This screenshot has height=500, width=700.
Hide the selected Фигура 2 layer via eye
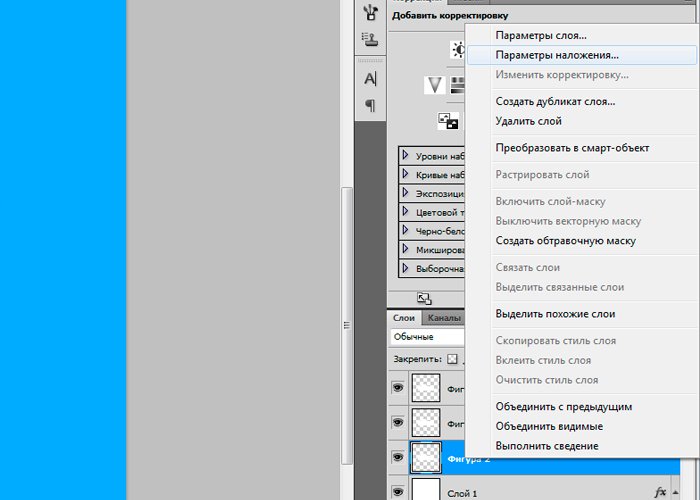click(397, 457)
